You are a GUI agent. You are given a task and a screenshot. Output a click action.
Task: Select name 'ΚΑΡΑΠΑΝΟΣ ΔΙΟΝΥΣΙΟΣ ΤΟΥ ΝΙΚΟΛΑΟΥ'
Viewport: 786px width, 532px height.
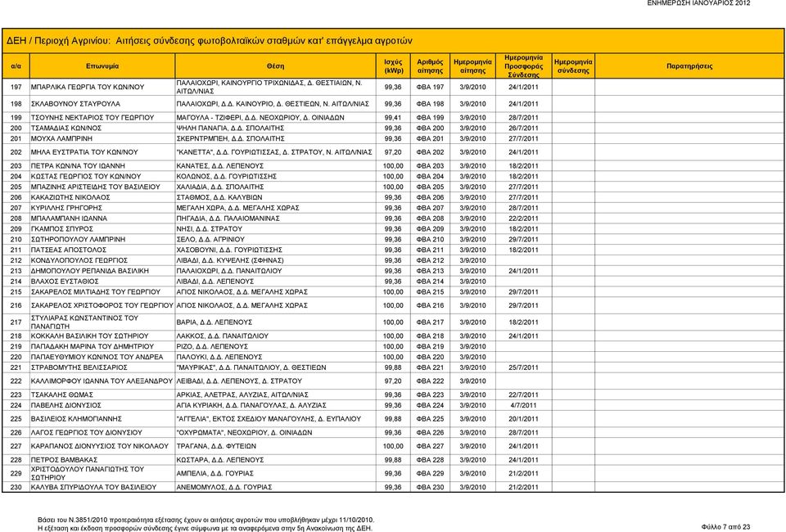(x=100, y=446)
